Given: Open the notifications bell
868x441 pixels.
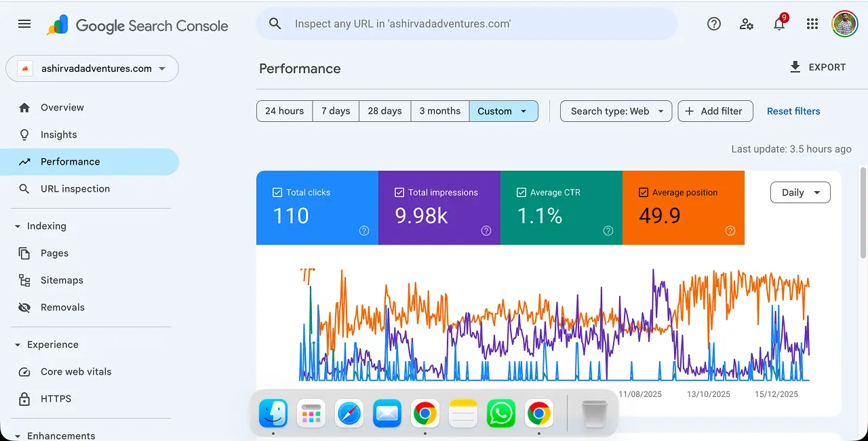Looking at the screenshot, I should pyautogui.click(x=779, y=24).
